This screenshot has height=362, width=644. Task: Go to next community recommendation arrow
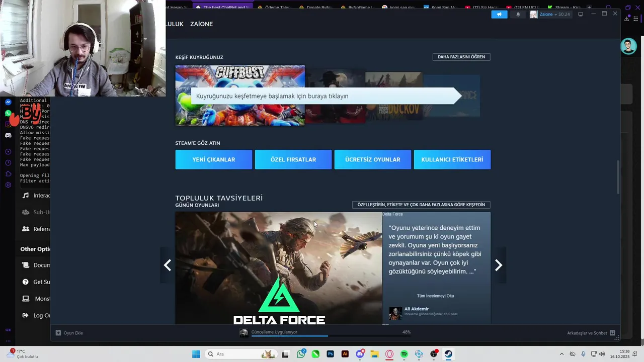[x=499, y=265]
